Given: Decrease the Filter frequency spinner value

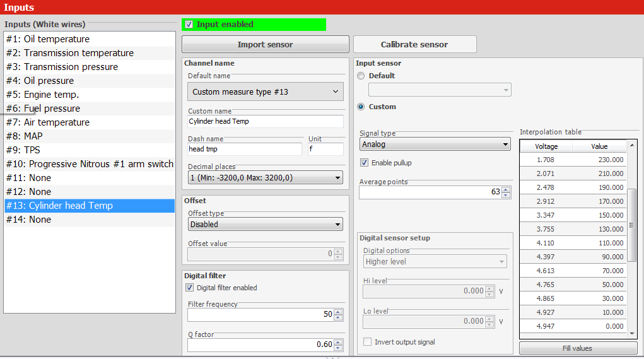Looking at the screenshot, I should pyautogui.click(x=338, y=317).
